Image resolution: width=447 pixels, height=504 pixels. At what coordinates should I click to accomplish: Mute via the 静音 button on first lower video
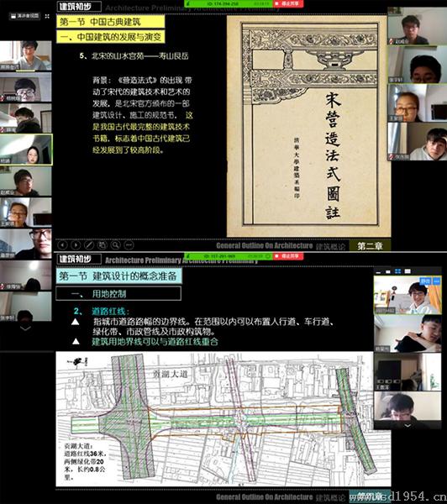425,281
